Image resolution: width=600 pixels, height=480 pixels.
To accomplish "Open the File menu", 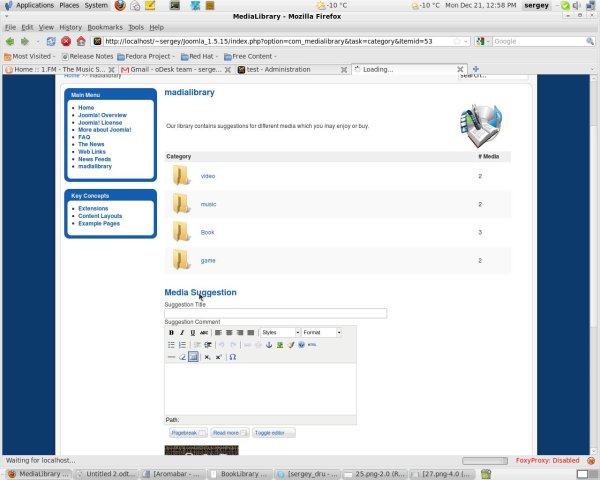I will 10,28.
